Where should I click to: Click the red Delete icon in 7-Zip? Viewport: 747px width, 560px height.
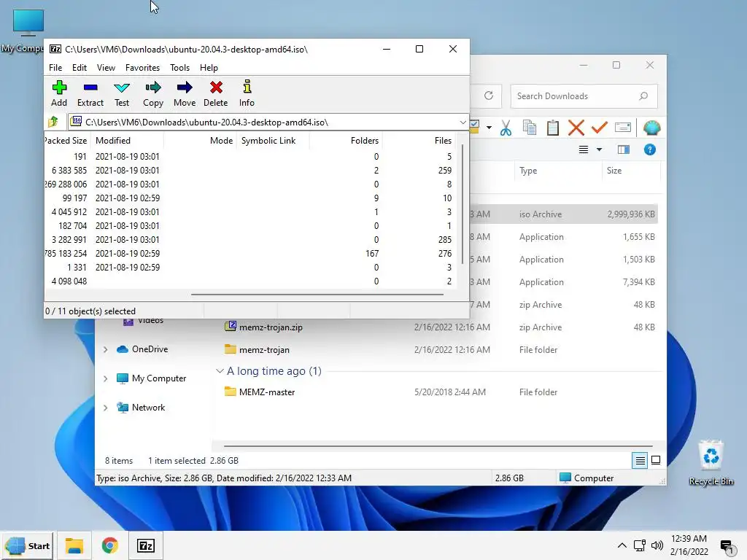point(216,93)
